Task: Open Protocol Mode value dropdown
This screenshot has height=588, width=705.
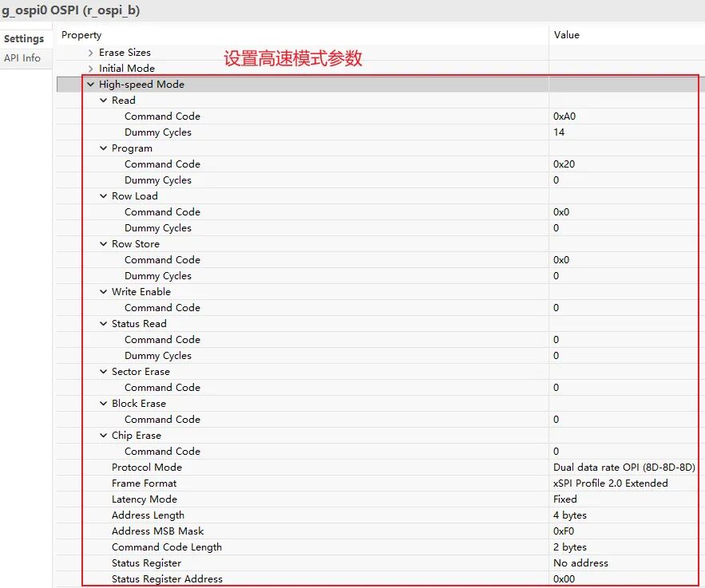Action: click(x=624, y=468)
